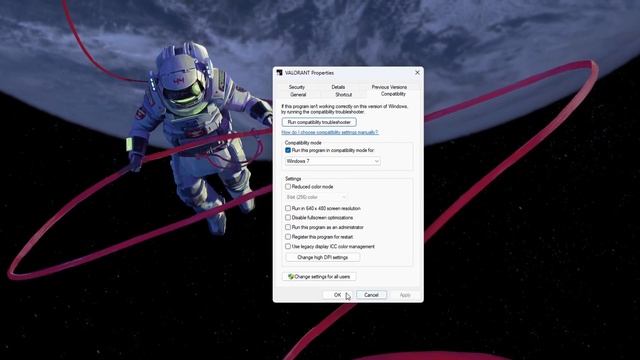Open the 8-bit (256) color dropdown
The height and width of the screenshot is (360, 640).
click(316, 197)
